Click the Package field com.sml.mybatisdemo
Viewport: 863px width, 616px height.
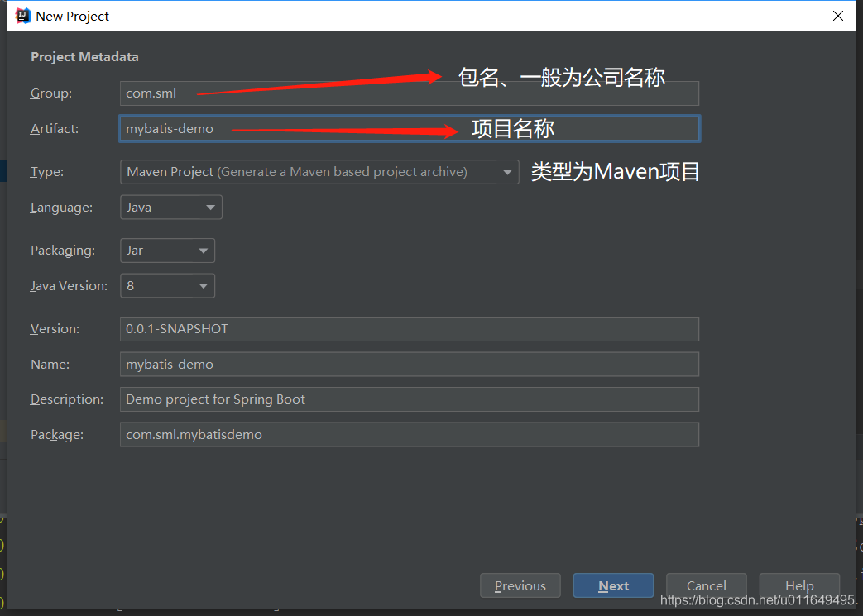coord(410,434)
